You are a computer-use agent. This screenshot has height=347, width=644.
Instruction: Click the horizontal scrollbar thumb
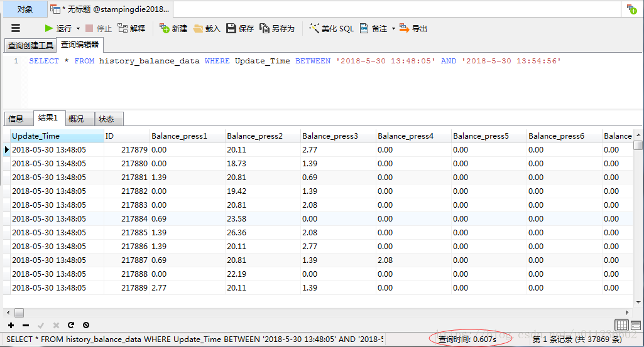[x=19, y=313]
